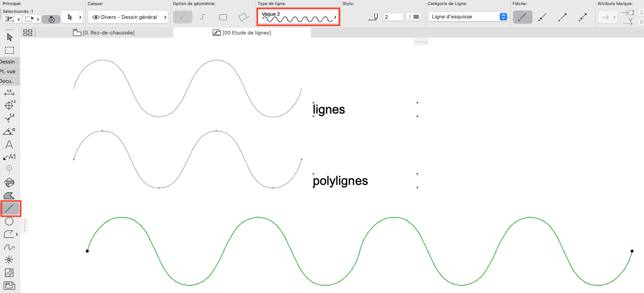Toggle the magnet quick selection button
644x293 pixels.
[51, 19]
